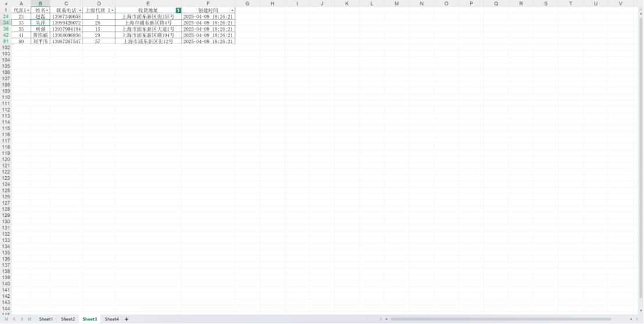The height and width of the screenshot is (324, 644).
Task: Select row 42 header
Action: tap(6, 35)
